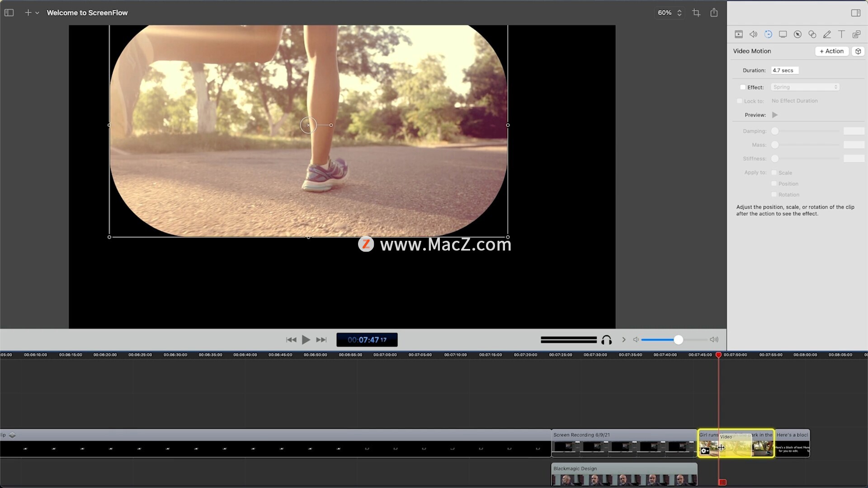
Task: Expand the audio meter chevron
Action: tap(624, 340)
